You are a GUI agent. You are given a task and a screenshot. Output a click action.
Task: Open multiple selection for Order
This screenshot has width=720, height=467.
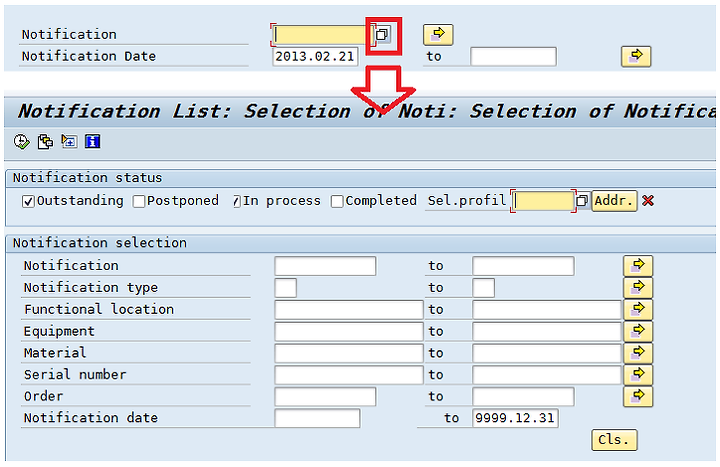[x=638, y=397]
